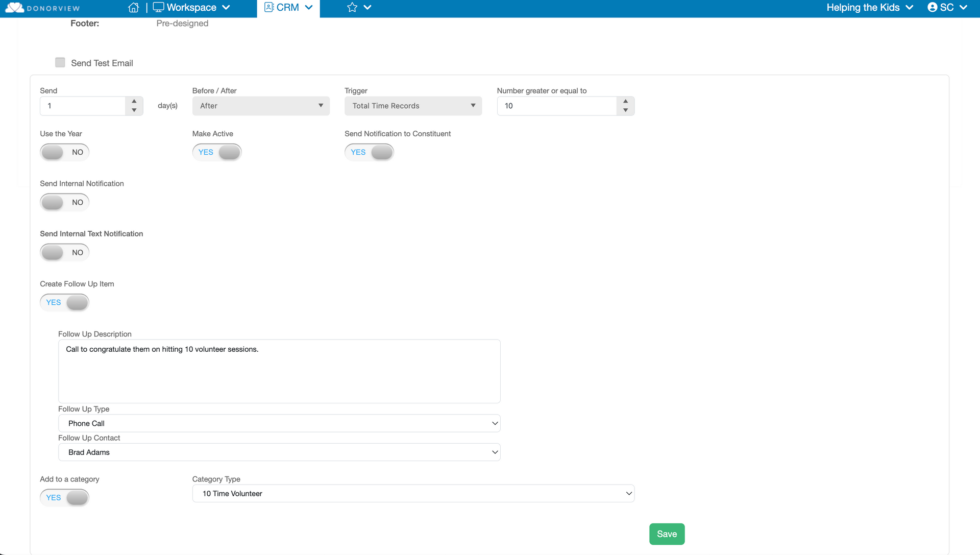Open the CRM menu
Image resolution: width=980 pixels, height=555 pixels.
[288, 8]
